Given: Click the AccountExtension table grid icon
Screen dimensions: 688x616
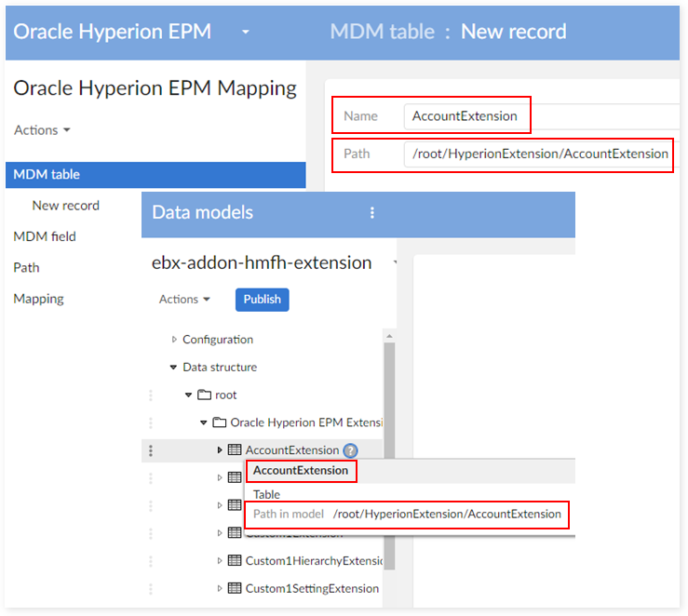Looking at the screenshot, I should [x=235, y=449].
